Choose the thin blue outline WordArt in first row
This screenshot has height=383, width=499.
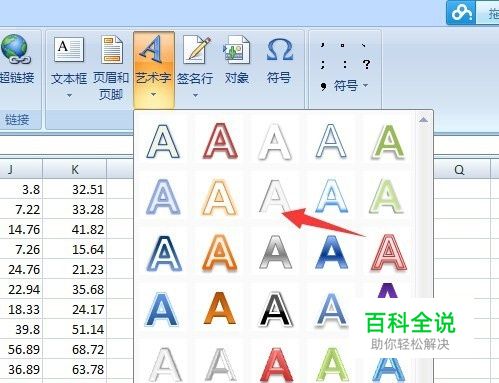pyautogui.click(x=331, y=141)
